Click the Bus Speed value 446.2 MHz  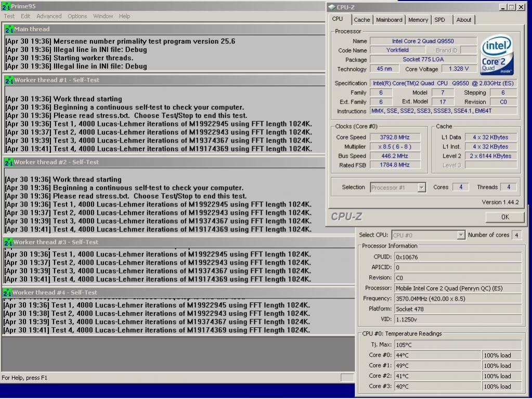(x=395, y=156)
